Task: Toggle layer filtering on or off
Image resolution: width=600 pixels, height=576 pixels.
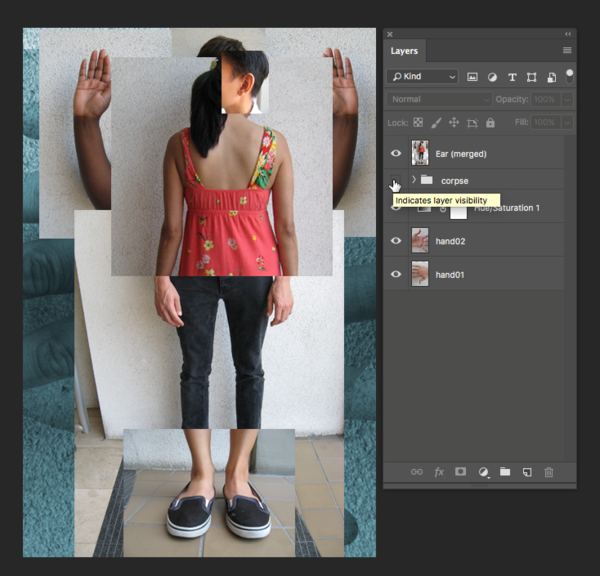Action: 569,74
